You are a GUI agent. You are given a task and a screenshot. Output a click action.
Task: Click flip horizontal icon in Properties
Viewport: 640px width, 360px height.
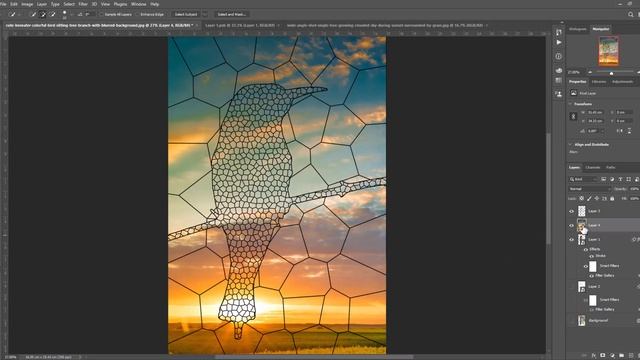point(620,131)
